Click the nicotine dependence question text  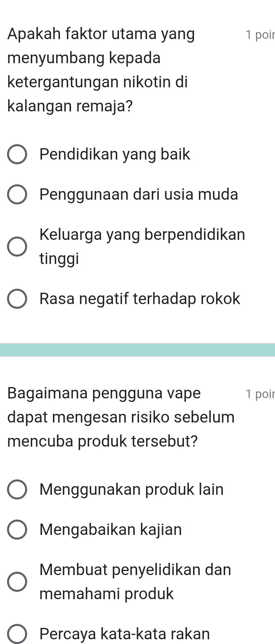tap(101, 70)
